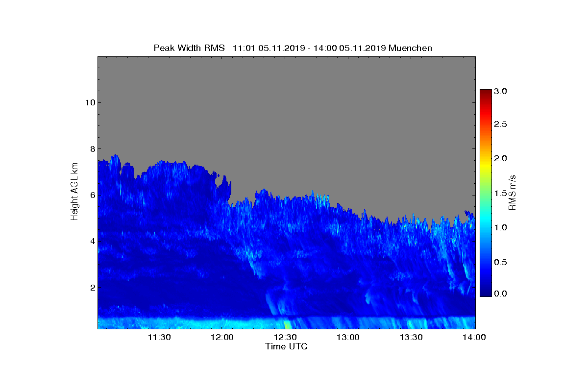Click the yellow-green RMS spot near 12:30
The height and width of the screenshot is (392, 588).
pyautogui.click(x=287, y=324)
